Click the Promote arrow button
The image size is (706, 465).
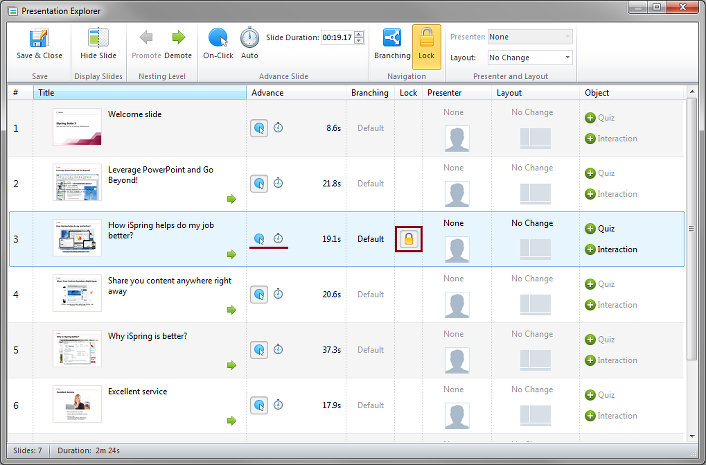[x=146, y=44]
